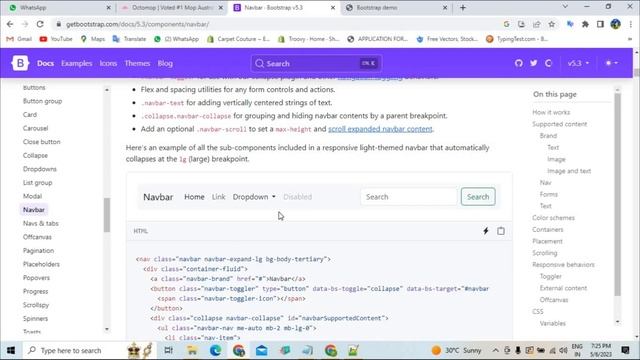Open Navs & tabs in sidebar

41,223
